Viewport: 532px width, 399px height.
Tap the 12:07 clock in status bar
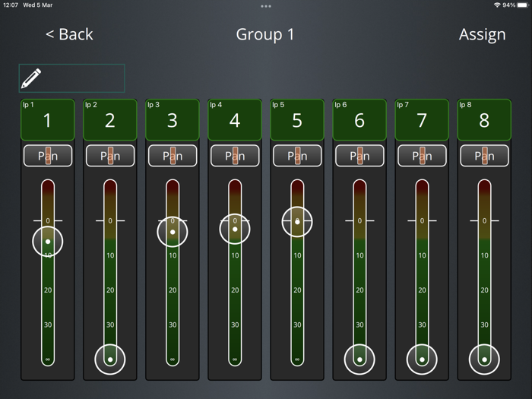click(x=11, y=5)
